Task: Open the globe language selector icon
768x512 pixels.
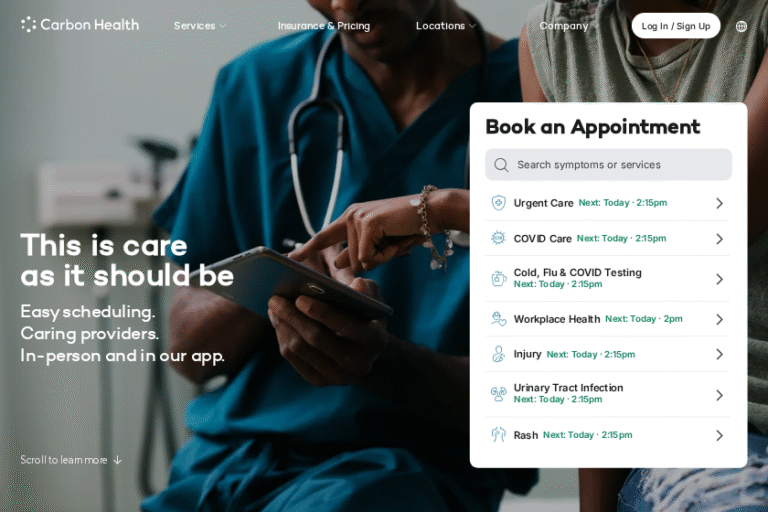Action: tap(741, 26)
